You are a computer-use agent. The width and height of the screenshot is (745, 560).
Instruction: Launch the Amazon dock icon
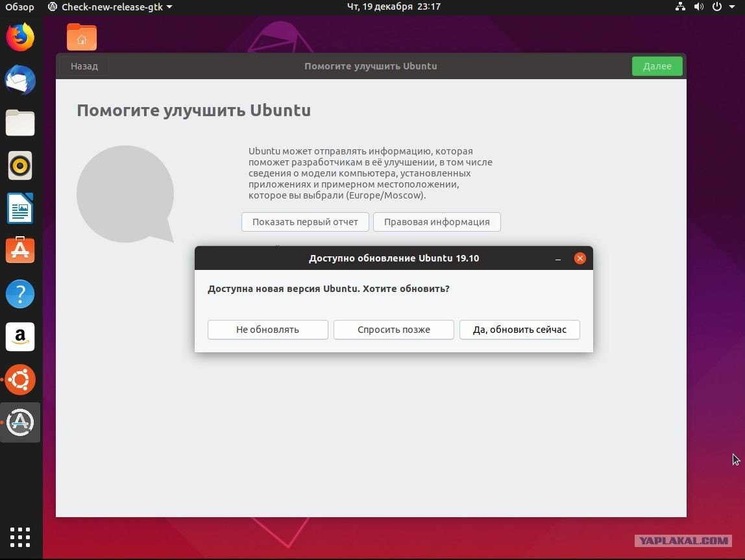[x=20, y=337]
